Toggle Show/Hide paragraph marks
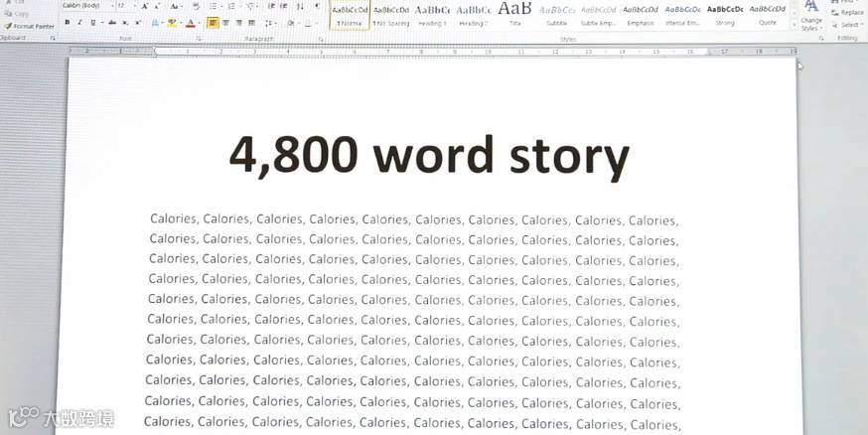 317,6
